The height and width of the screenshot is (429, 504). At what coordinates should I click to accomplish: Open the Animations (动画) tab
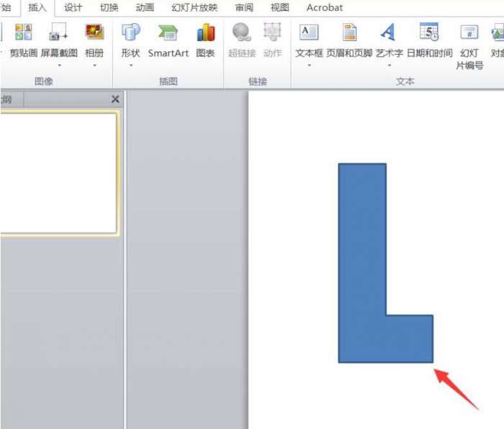[x=145, y=7]
